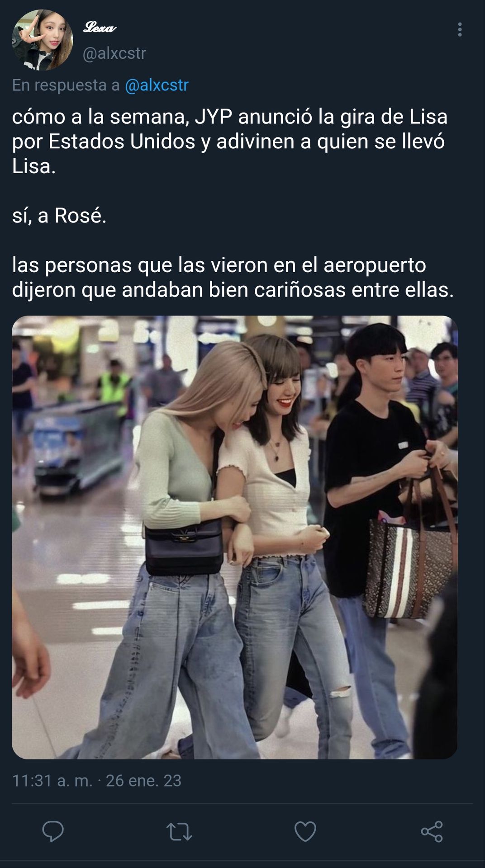Image resolution: width=485 pixels, height=868 pixels.
Task: Tap the word 'JYP' in the tweet
Action: [214, 117]
